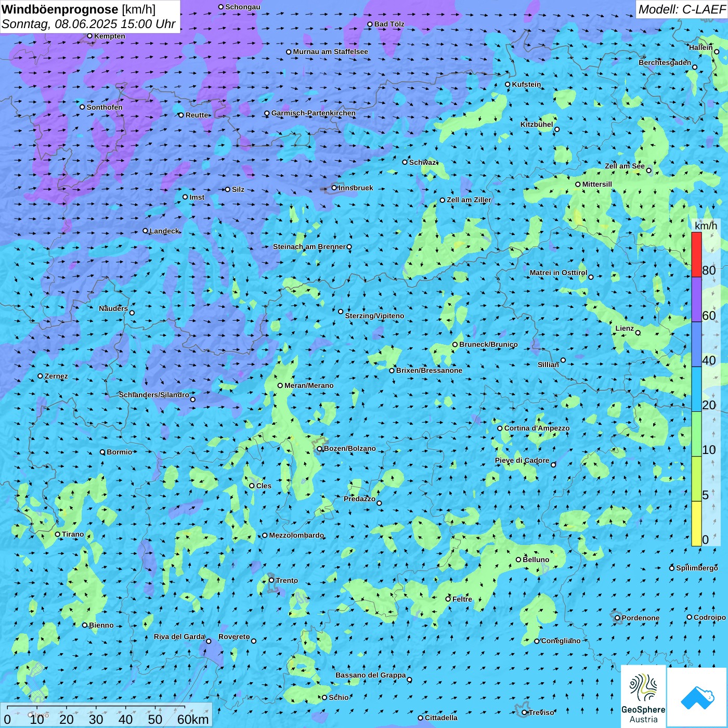Click the yellow 0 km/h legend color

(x=696, y=524)
